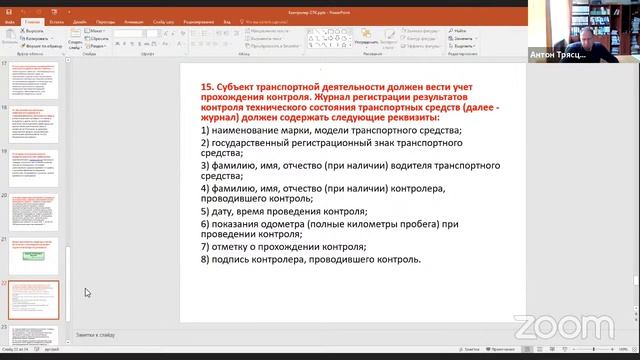This screenshot has width=640, height=360.
Task: Click Выделить select dropdown
Action: (x=462, y=46)
